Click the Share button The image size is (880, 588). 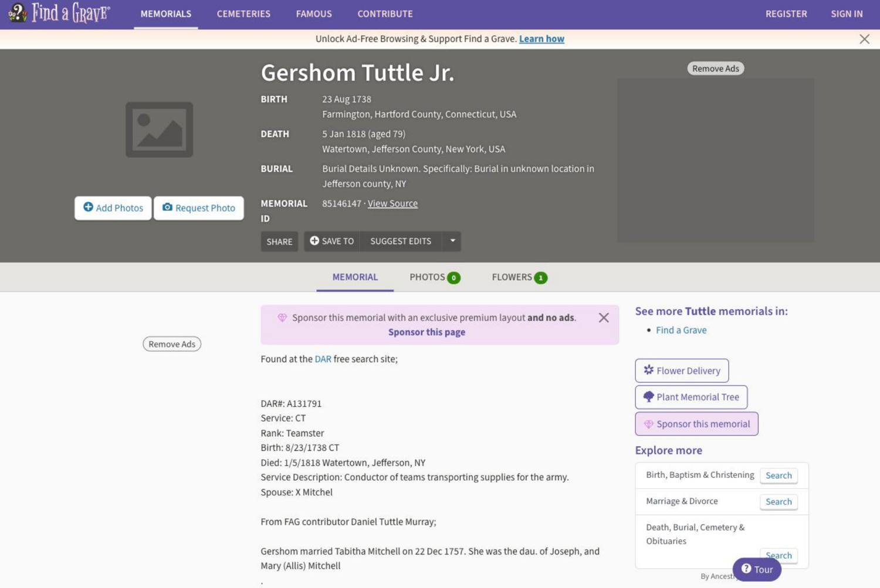coord(279,242)
